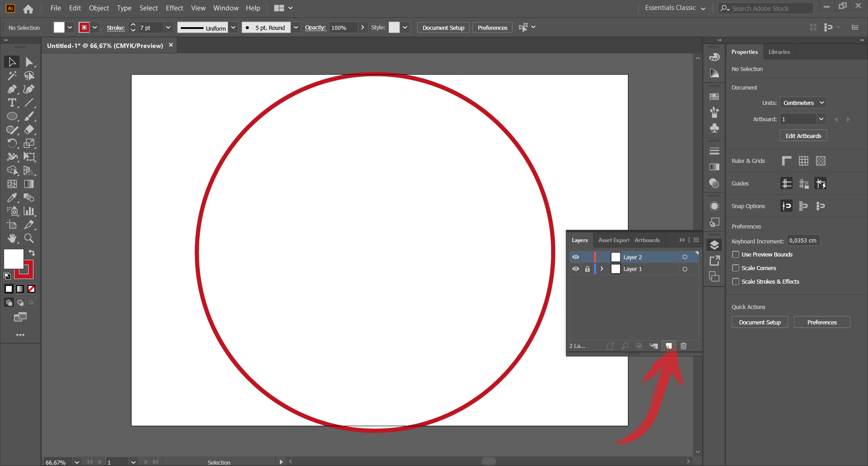Select the Direct Selection tool
Screen dimensions: 868x466
pos(29,62)
